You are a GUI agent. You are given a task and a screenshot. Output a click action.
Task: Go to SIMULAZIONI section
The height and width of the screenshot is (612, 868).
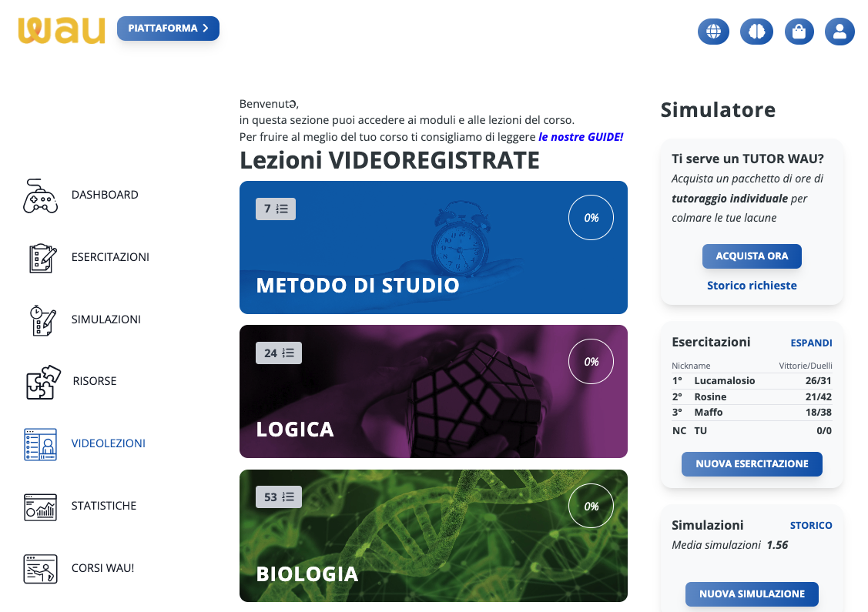[x=106, y=319]
